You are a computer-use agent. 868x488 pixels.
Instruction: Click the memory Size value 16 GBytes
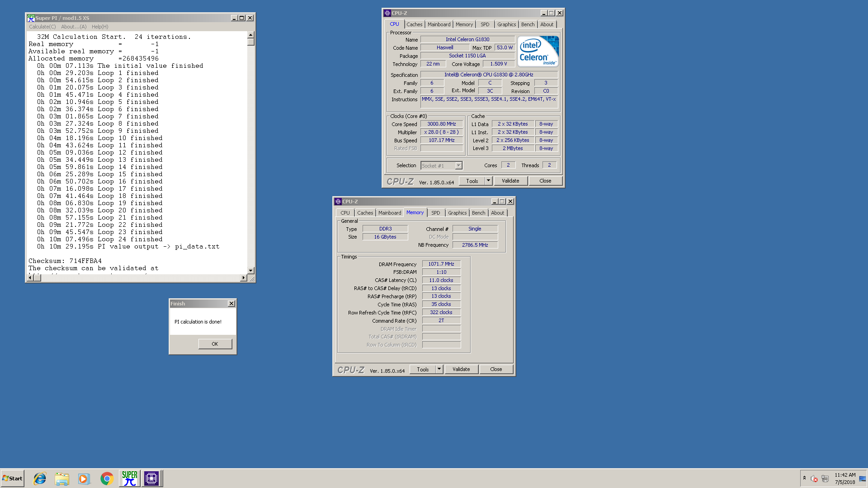tap(385, 237)
